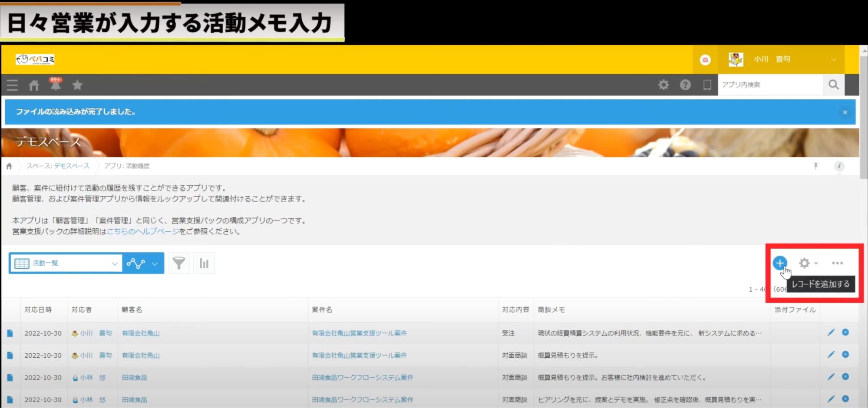Click the アプリ内検索 search field
The height and width of the screenshot is (408, 868).
(x=770, y=85)
